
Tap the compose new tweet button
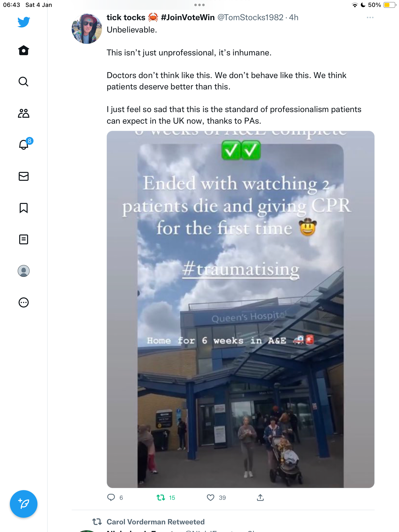[x=24, y=504]
